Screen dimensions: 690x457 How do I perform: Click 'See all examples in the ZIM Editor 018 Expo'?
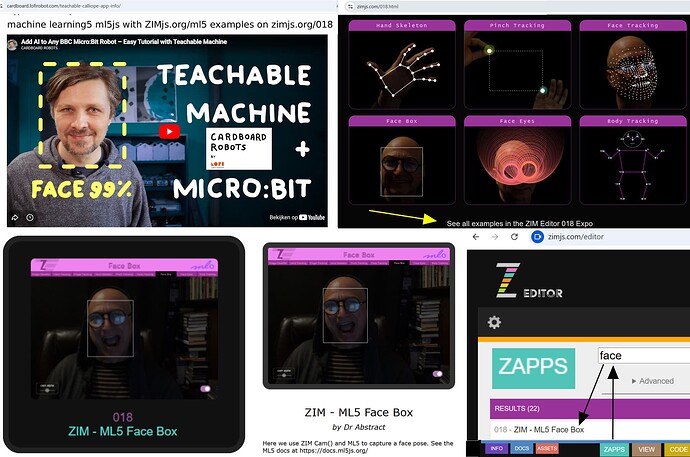(x=520, y=223)
